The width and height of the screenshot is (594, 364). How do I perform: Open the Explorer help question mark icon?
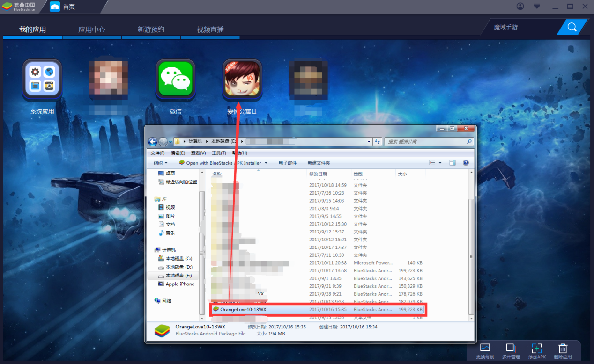click(x=466, y=163)
